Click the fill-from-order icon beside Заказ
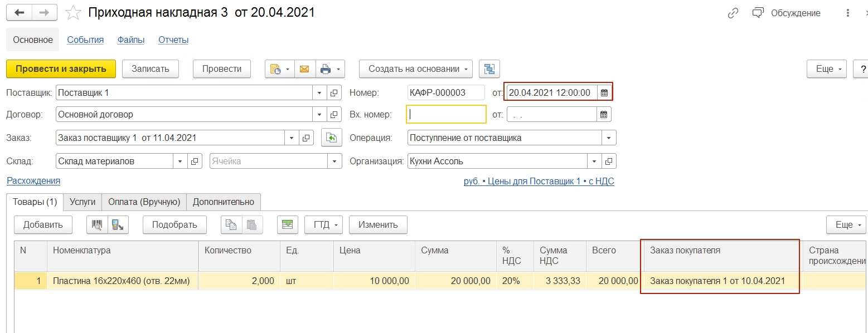The height and width of the screenshot is (333, 868). coord(332,138)
